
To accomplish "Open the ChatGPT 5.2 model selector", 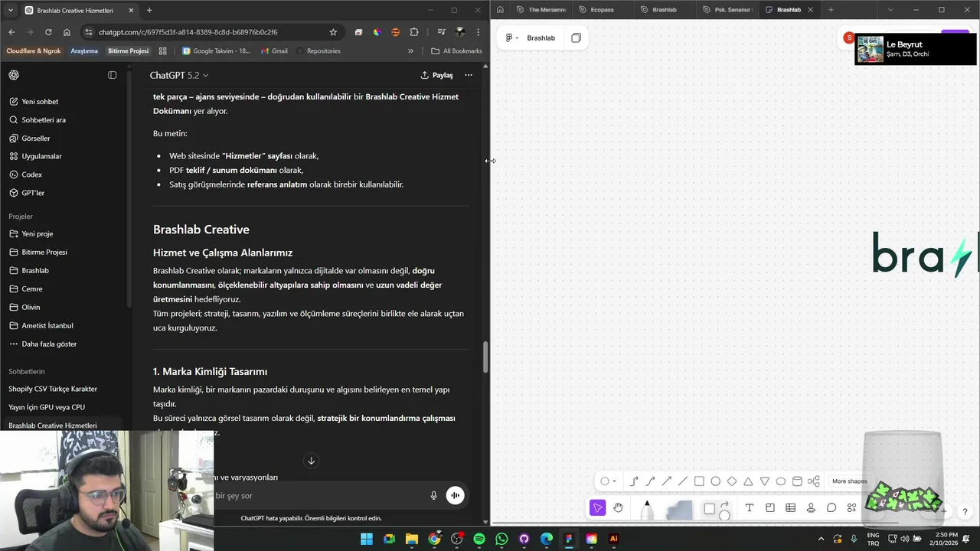I will click(179, 75).
